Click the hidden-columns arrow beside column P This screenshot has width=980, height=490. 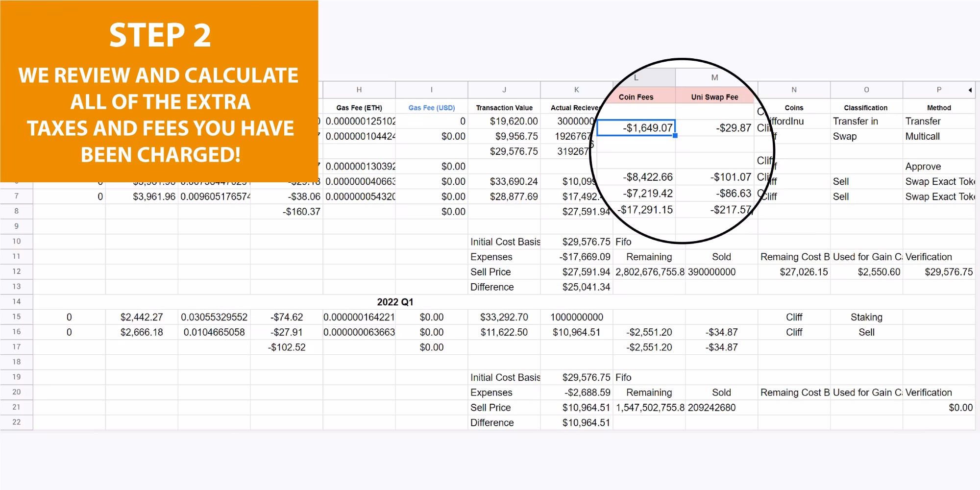pos(970,90)
